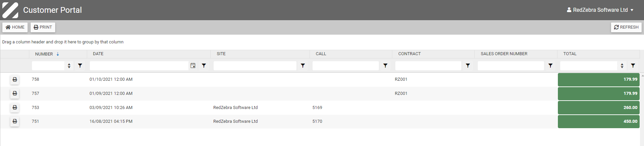
Task: Open the Number column filter funnel
Action: pos(80,66)
